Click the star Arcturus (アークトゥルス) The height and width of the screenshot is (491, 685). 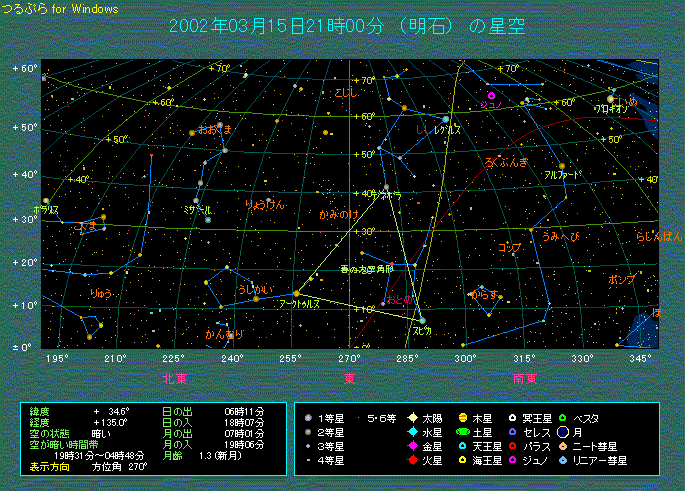pyautogui.click(x=296, y=293)
